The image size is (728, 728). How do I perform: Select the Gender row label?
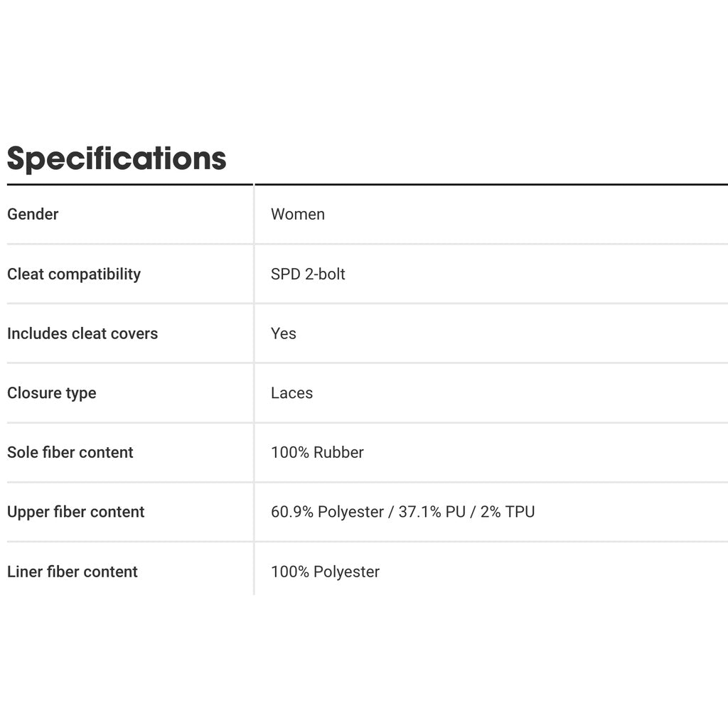(x=33, y=214)
